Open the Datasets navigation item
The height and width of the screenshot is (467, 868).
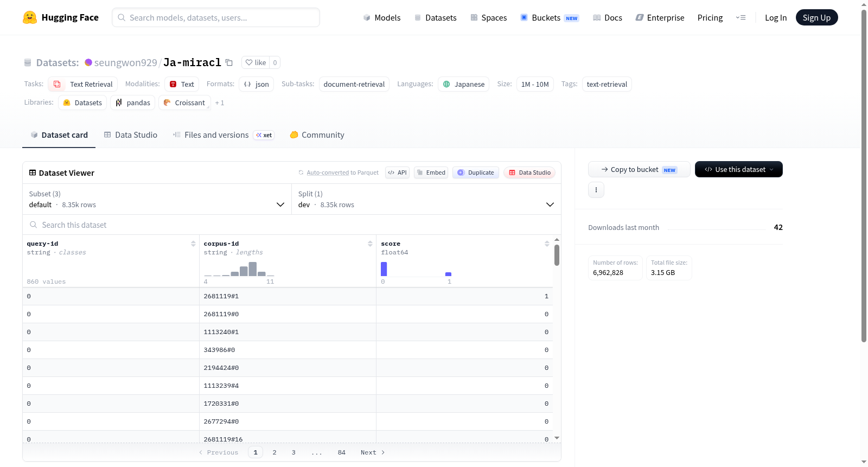coord(436,17)
